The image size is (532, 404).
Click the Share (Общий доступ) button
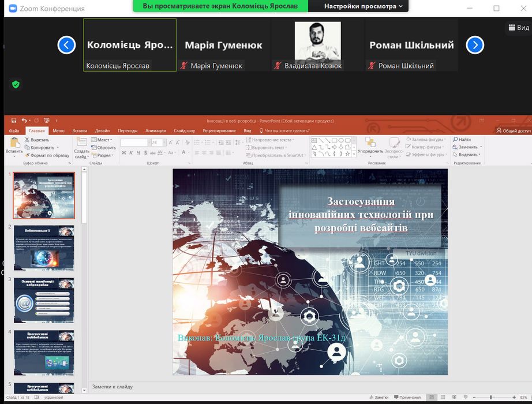tap(513, 130)
